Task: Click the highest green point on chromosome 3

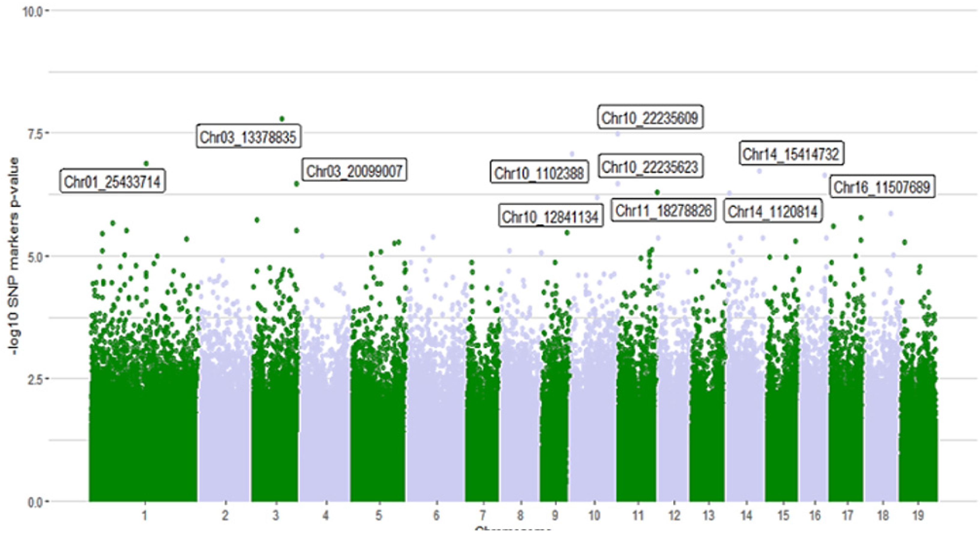Action: coord(282,119)
